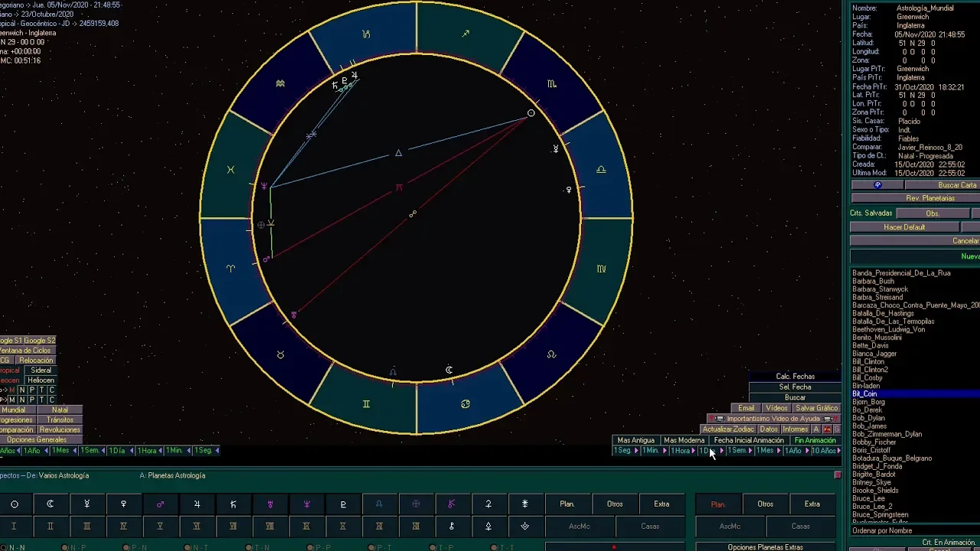Select the house I button
Screen dimensions: 980x551
(14, 527)
